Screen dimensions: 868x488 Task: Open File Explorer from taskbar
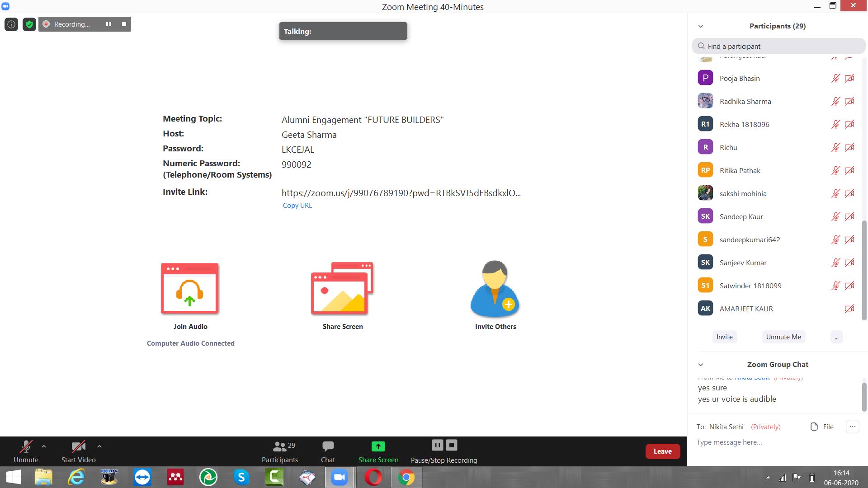[43, 477]
